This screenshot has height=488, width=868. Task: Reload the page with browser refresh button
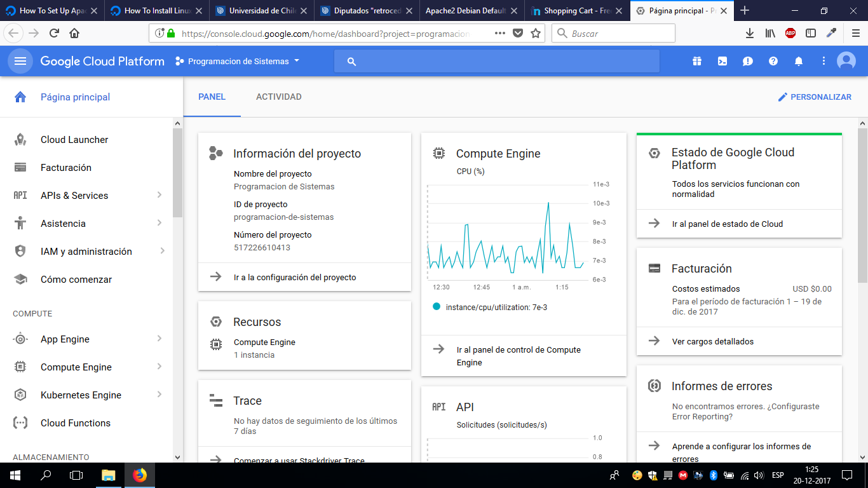[x=55, y=34]
